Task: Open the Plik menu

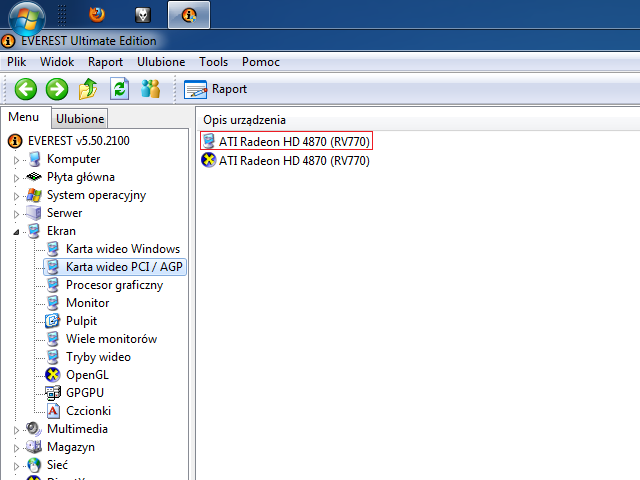Action: pos(17,62)
